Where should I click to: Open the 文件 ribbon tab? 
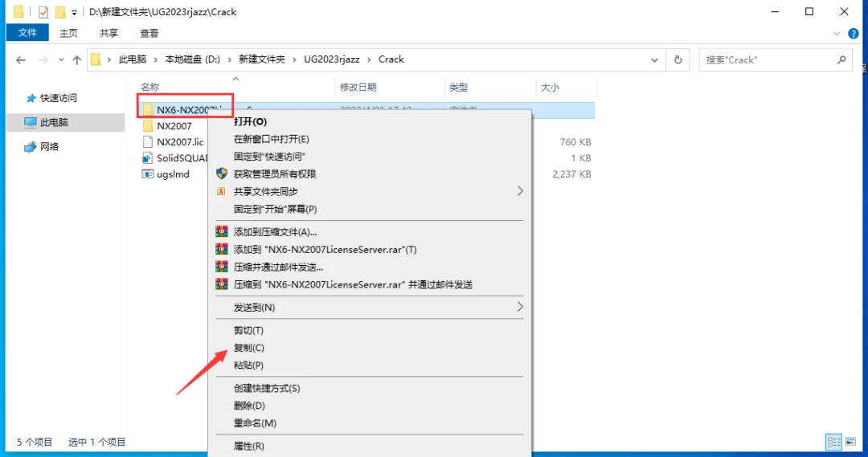(27, 33)
